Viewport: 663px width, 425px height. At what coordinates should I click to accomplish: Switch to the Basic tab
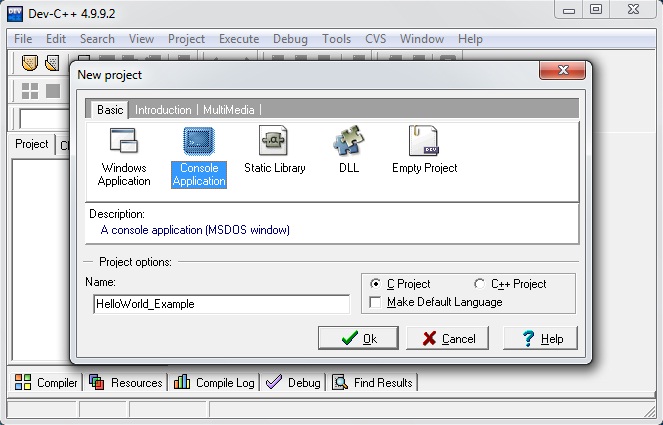[110, 110]
